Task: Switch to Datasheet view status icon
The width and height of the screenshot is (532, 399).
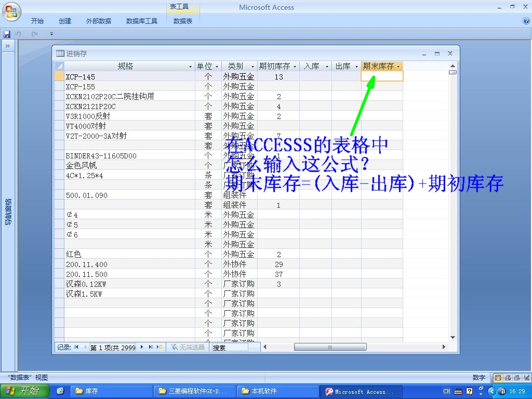Action: coord(498,378)
